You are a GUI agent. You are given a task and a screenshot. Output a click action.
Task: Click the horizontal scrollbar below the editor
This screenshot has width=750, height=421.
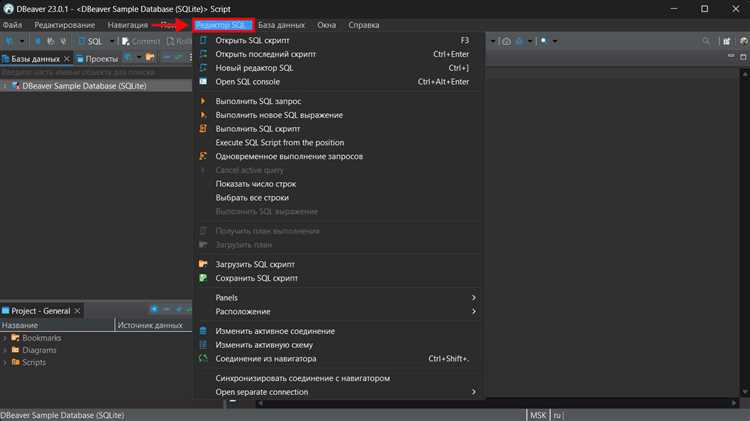click(x=497, y=404)
